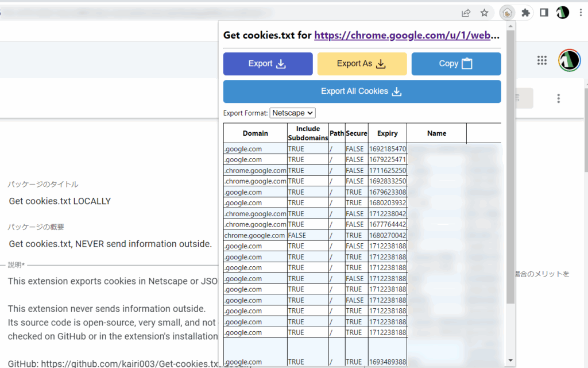Click the Get cookies.txt extension icon
The height and width of the screenshot is (368, 588).
(x=506, y=13)
